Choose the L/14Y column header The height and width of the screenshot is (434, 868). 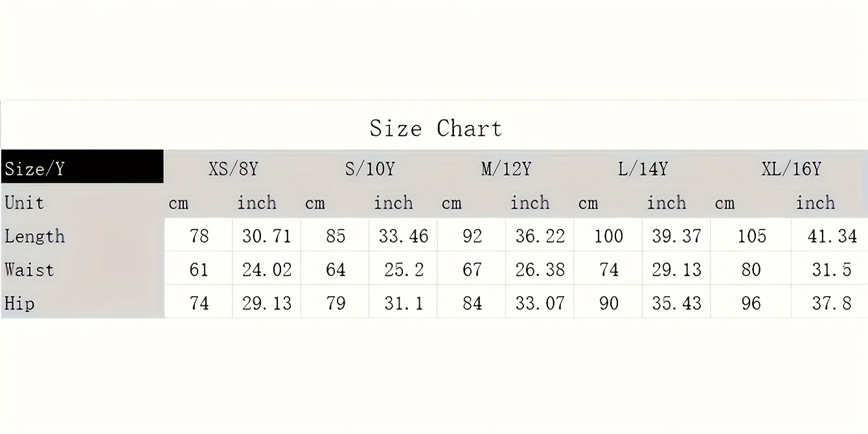643,169
